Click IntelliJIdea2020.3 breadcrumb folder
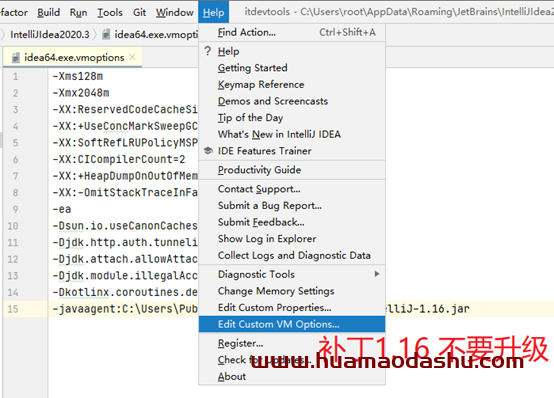 coord(50,35)
